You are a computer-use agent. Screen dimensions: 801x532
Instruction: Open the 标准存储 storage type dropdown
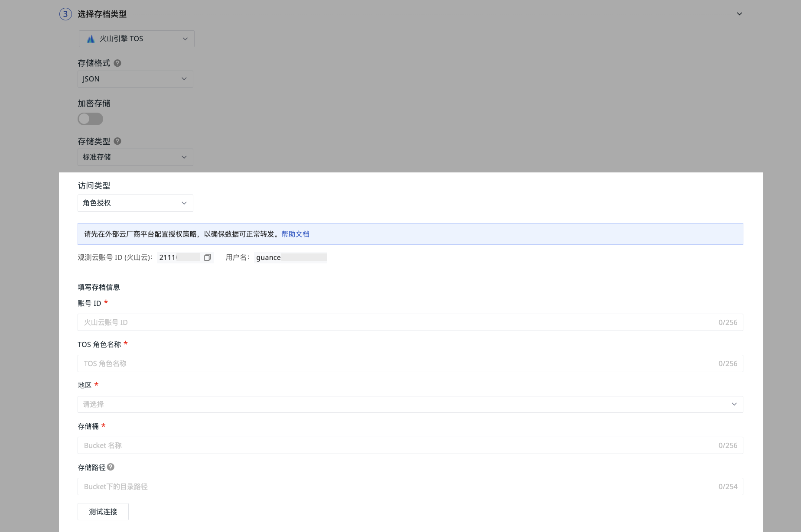[135, 157]
